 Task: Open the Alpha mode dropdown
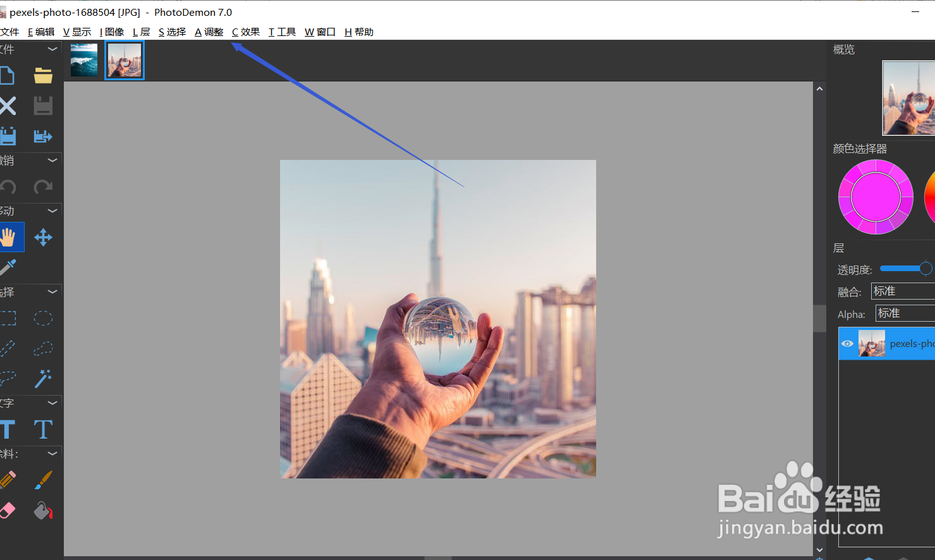click(905, 313)
